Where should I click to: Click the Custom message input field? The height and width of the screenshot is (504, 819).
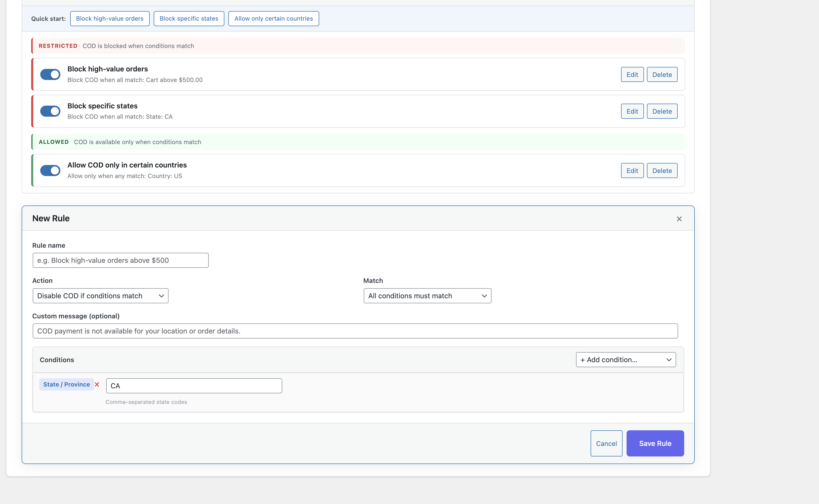pos(355,331)
